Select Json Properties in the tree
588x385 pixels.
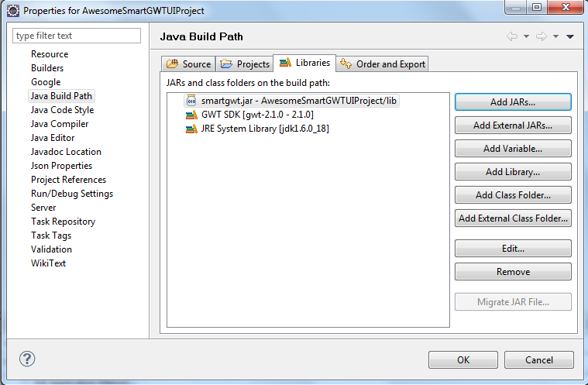tap(61, 165)
